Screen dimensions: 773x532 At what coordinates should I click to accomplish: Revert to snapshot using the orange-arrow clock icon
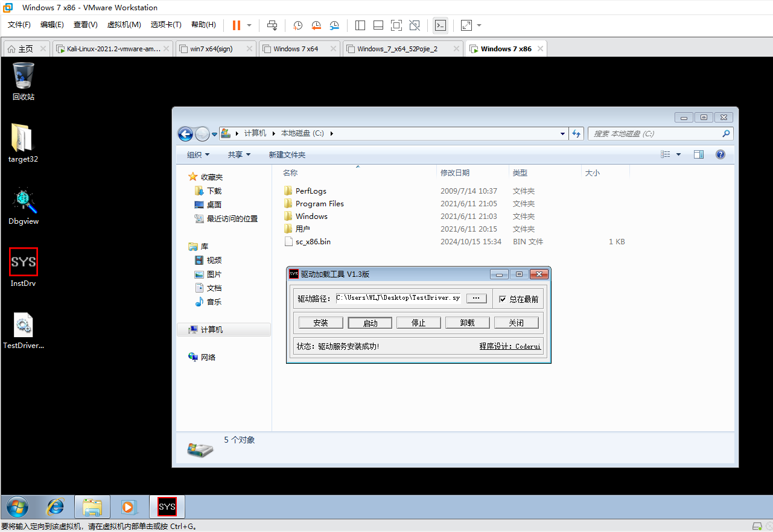[x=316, y=25]
